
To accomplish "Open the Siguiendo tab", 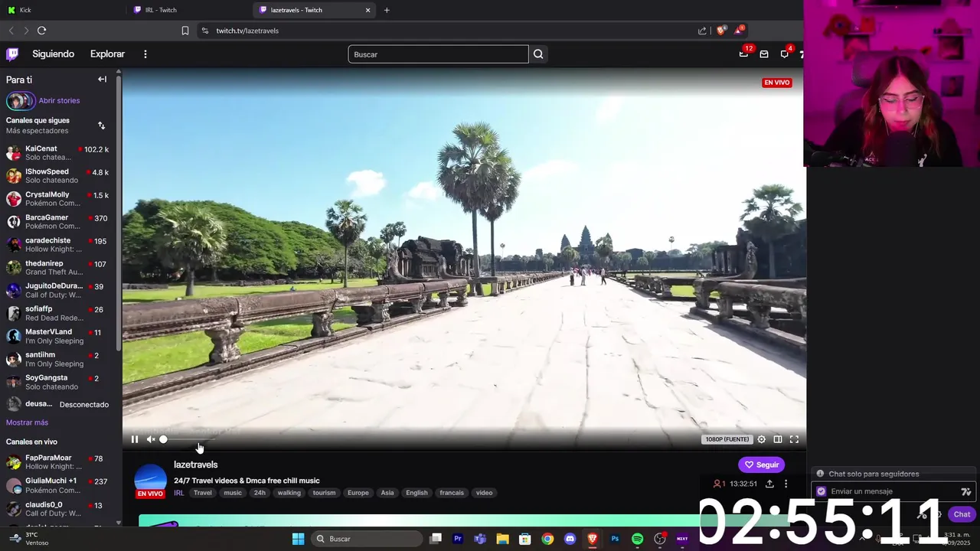I will 53,54.
